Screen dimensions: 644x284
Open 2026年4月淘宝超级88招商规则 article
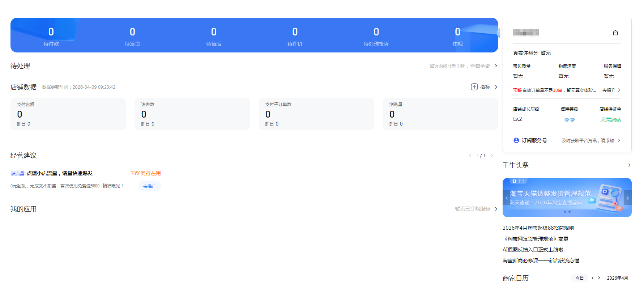pyautogui.click(x=538, y=228)
